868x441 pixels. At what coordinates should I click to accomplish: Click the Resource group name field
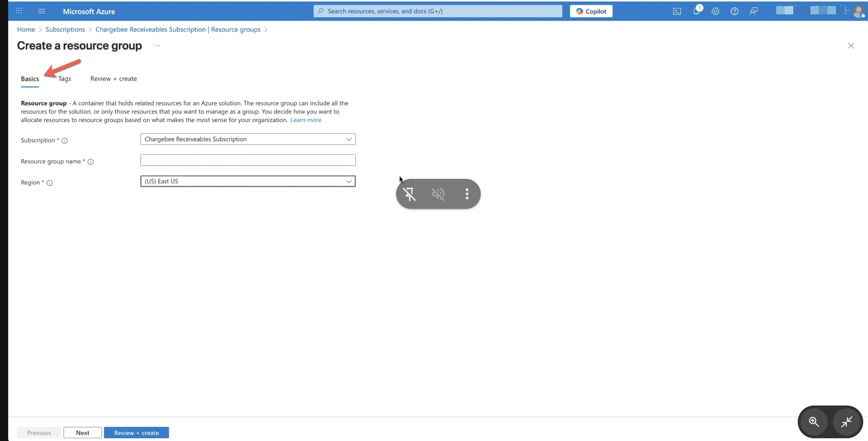tap(248, 160)
